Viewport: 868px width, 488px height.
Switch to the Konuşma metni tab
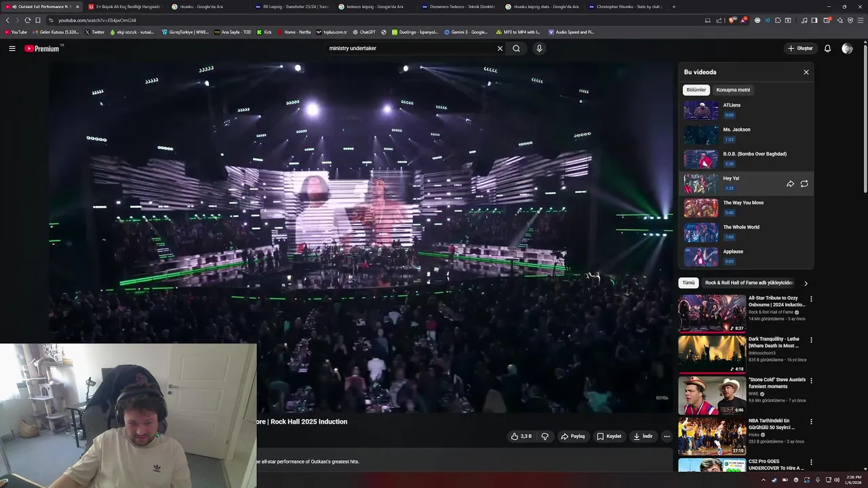pos(733,89)
